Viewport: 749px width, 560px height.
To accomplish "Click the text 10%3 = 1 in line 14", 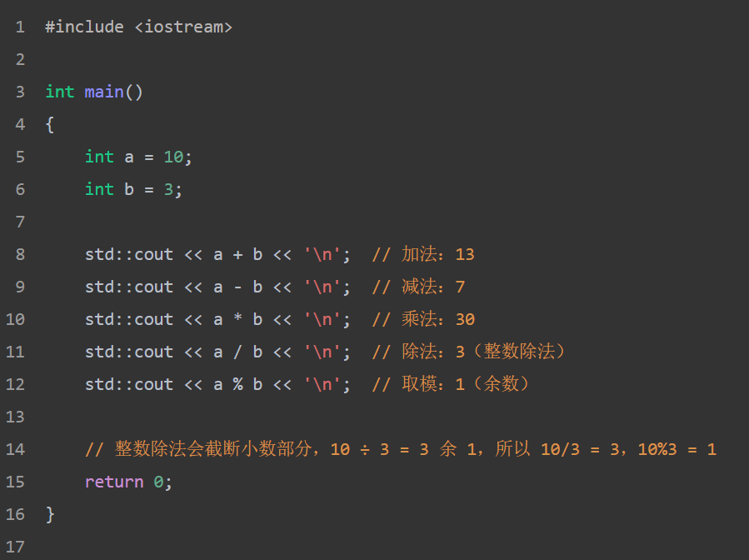I will (677, 449).
